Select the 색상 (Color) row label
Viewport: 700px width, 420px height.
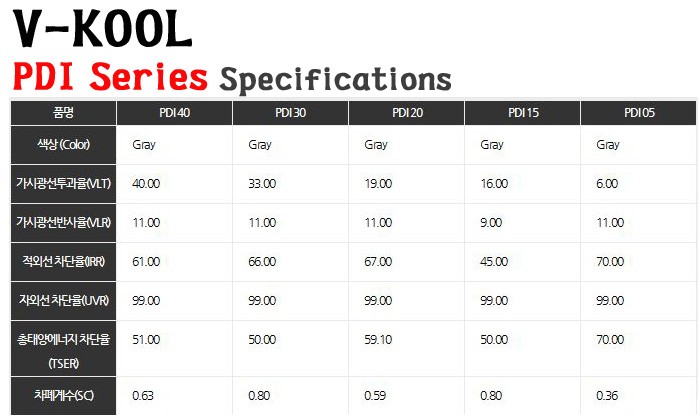point(64,145)
